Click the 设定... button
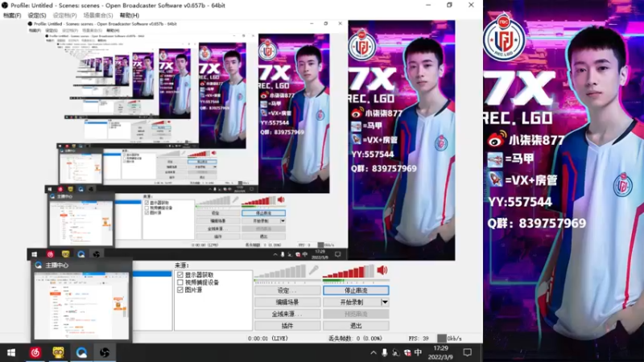Screen dimensions: 644x362 point(287,290)
